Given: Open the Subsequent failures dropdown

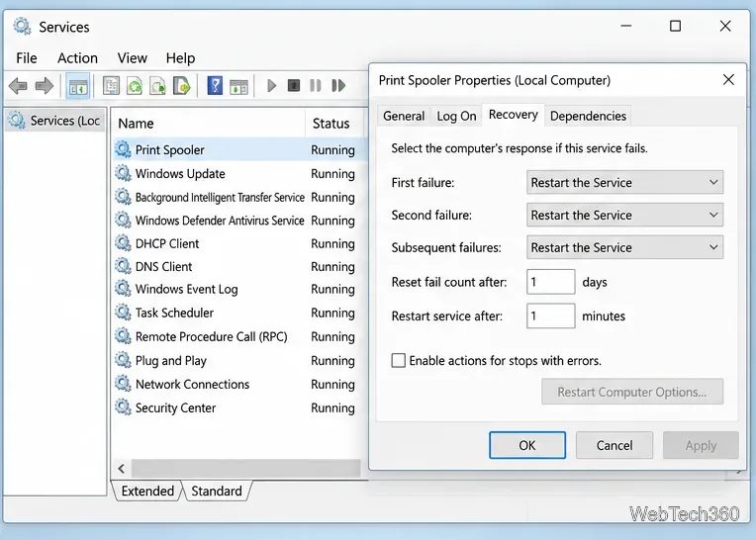Looking at the screenshot, I should tap(624, 247).
